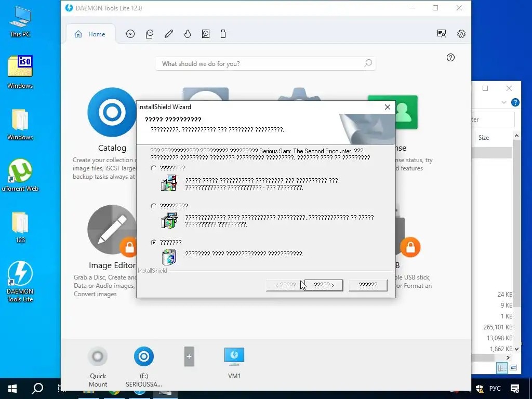Click the '????? >' Next button in InstallShield
Image resolution: width=532 pixels, height=399 pixels.
[324, 285]
